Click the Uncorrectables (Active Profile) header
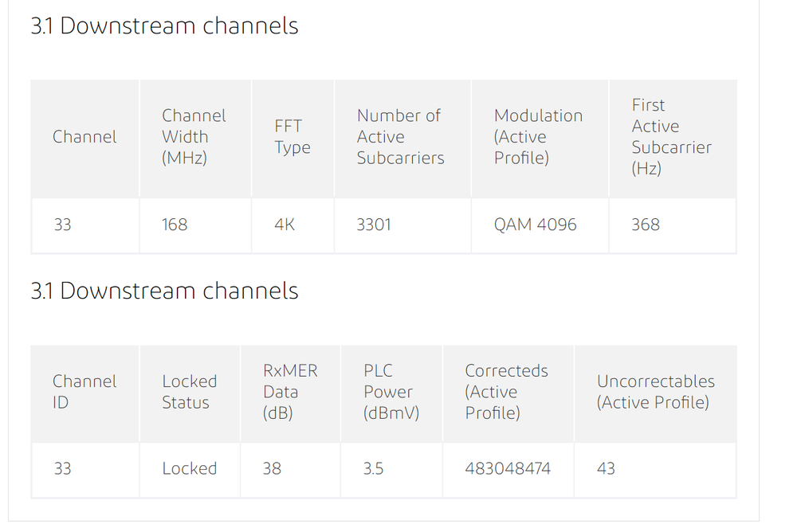 [x=655, y=392]
